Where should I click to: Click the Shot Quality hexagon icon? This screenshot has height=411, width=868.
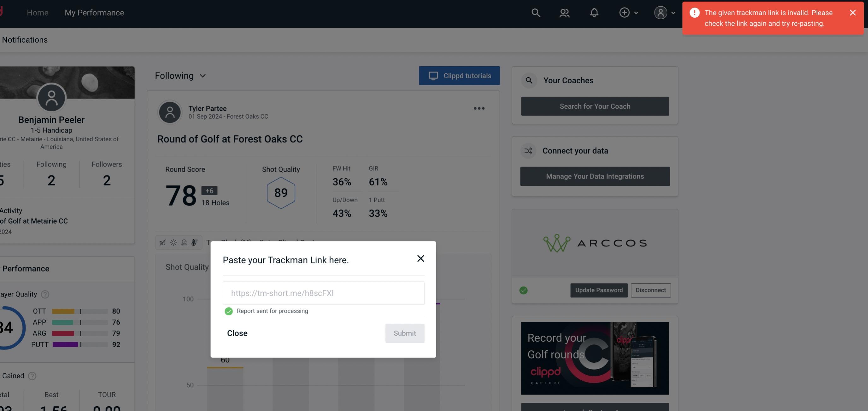[281, 193]
